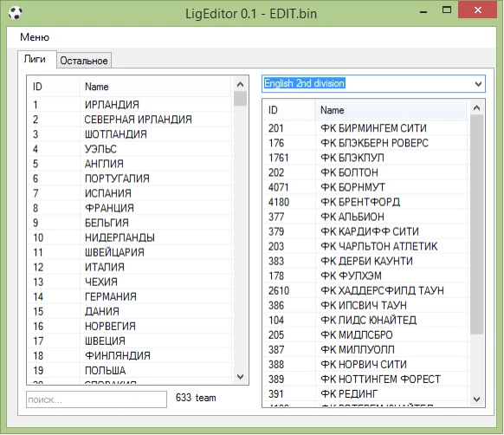Select the УЭЛЬС row
Screen dimensions: 504x435
tap(130, 149)
